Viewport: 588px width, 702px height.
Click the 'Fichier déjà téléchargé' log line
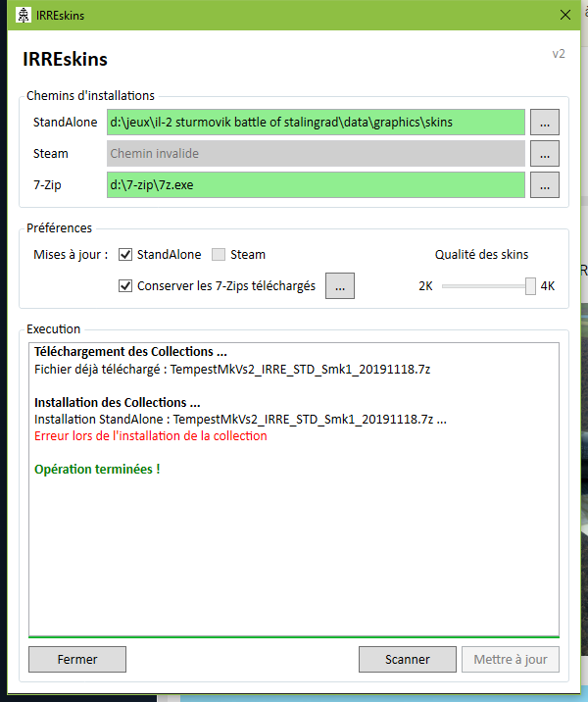pos(232,370)
